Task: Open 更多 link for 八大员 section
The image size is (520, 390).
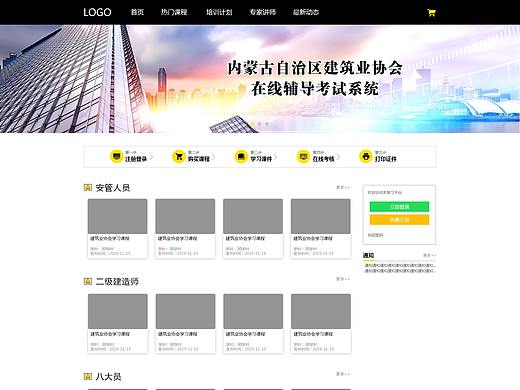Action: click(343, 374)
